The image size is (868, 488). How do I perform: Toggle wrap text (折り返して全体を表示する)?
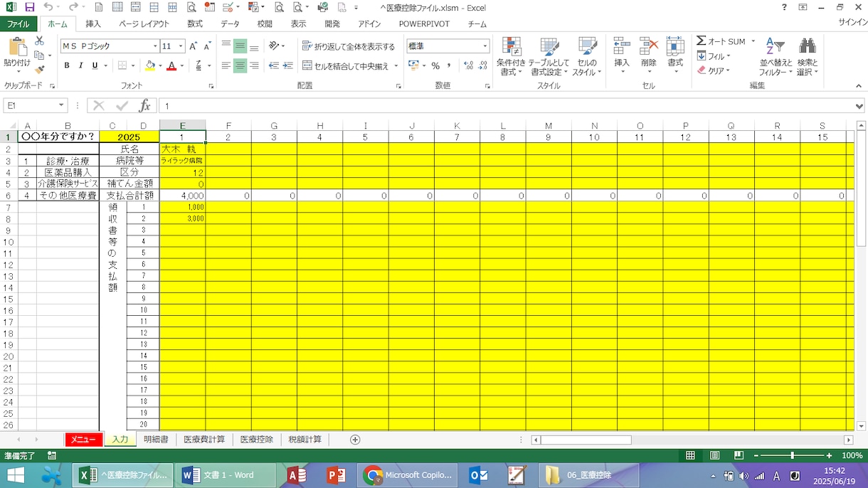point(349,46)
